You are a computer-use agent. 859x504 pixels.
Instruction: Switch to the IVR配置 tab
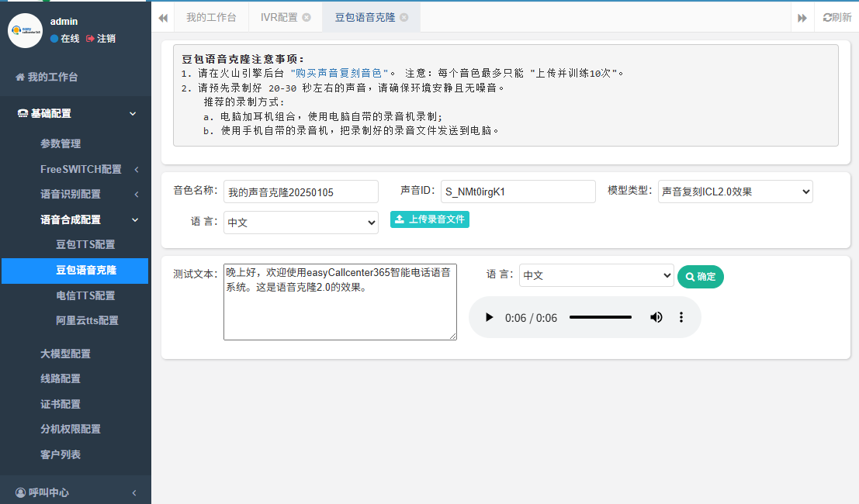279,18
